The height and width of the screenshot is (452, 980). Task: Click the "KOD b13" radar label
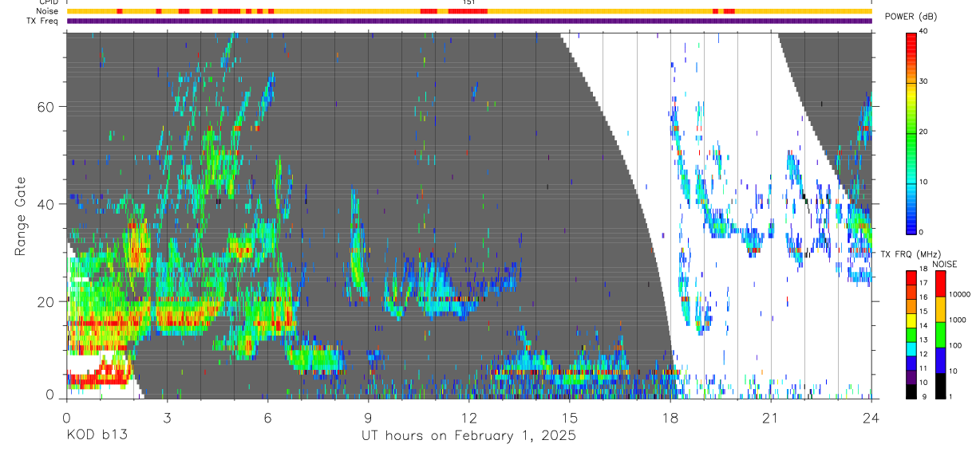pos(97,436)
